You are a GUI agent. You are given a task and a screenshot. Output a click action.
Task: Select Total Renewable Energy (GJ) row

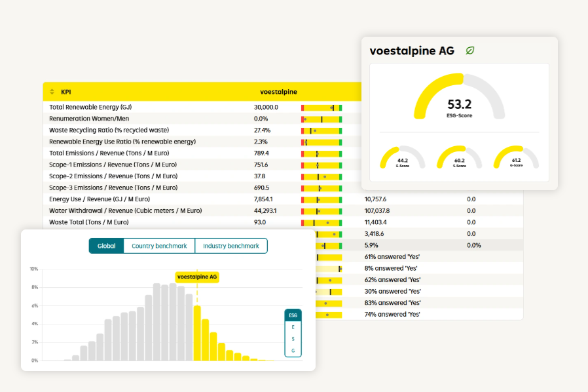point(202,108)
